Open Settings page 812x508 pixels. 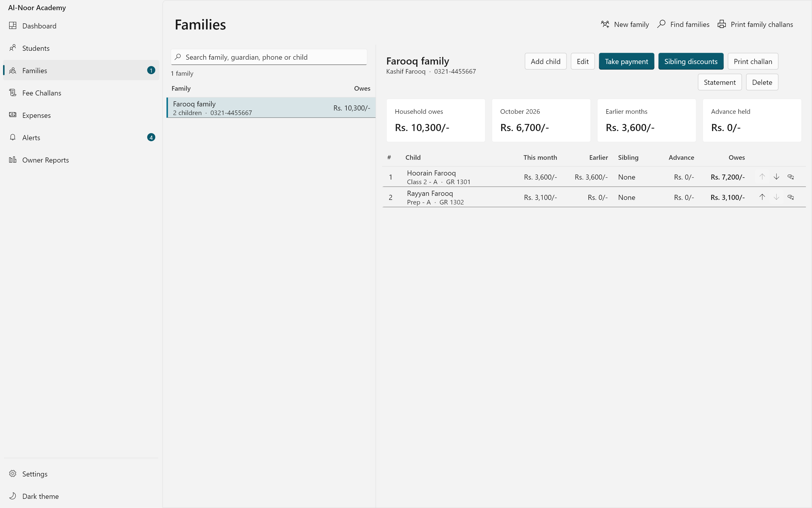(81, 473)
